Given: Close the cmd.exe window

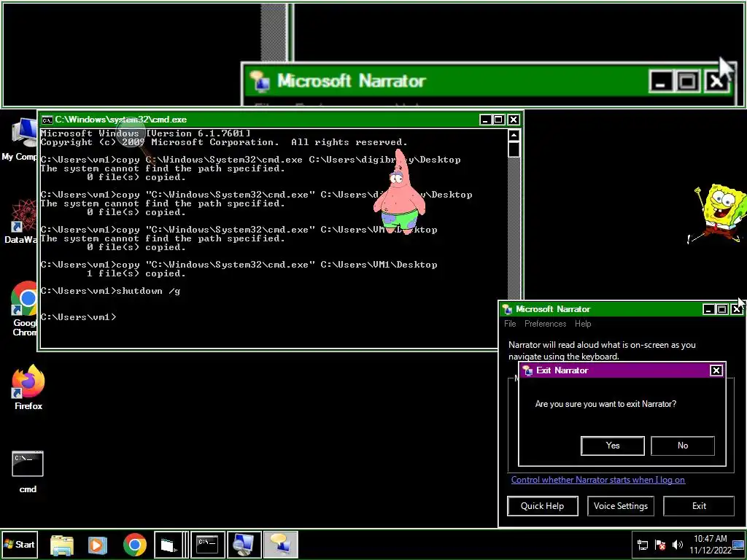Looking at the screenshot, I should (x=513, y=120).
